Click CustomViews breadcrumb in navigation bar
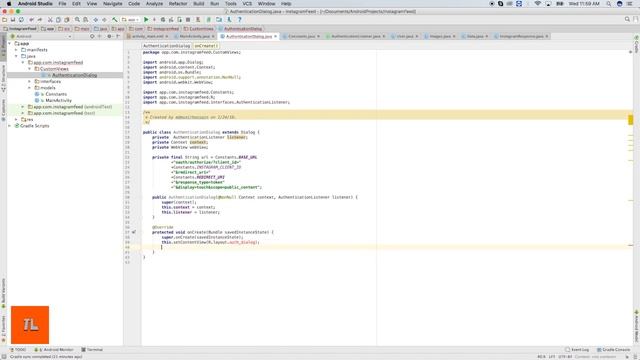This screenshot has width=640, height=360. click(x=199, y=29)
